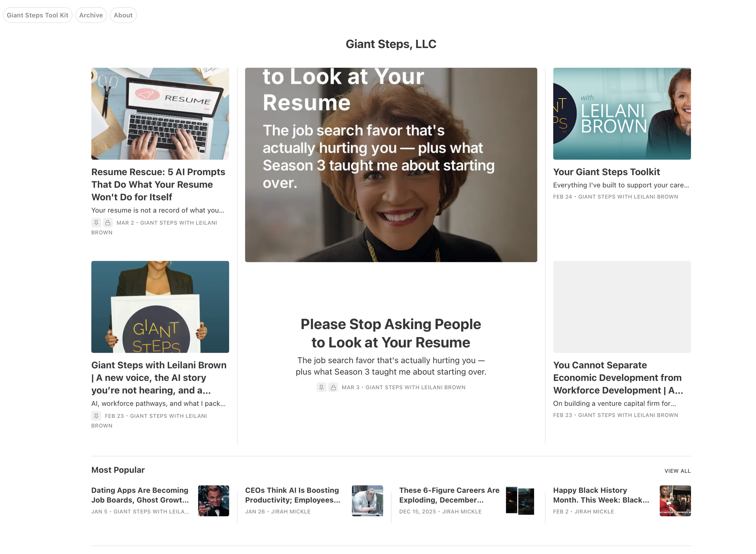This screenshot has width=756, height=554.
Task: Click Please Stop Asking People headline
Action: click(391, 333)
